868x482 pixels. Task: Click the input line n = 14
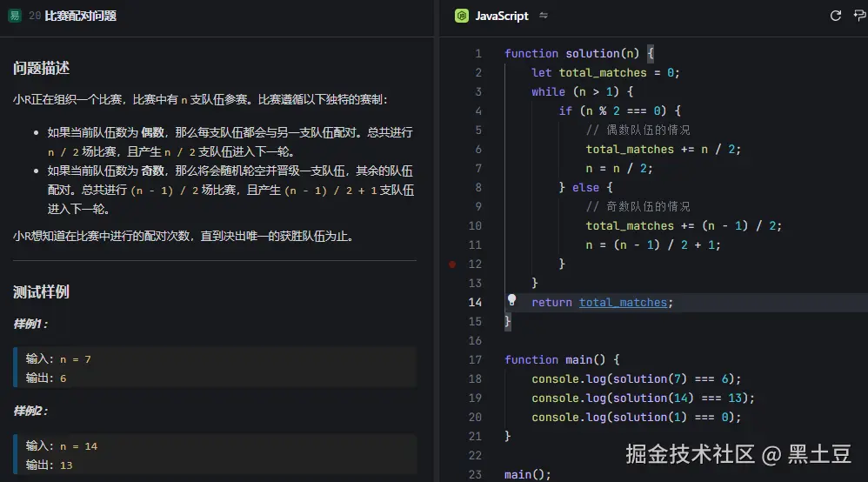click(x=62, y=446)
